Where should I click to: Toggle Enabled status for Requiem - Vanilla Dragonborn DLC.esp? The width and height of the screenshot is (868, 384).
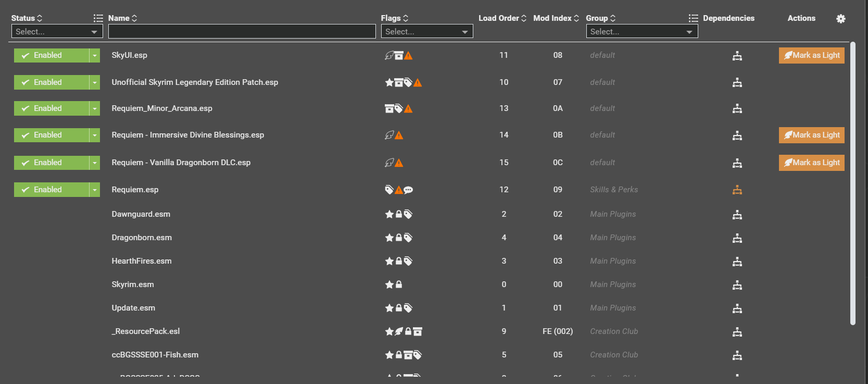coord(52,163)
